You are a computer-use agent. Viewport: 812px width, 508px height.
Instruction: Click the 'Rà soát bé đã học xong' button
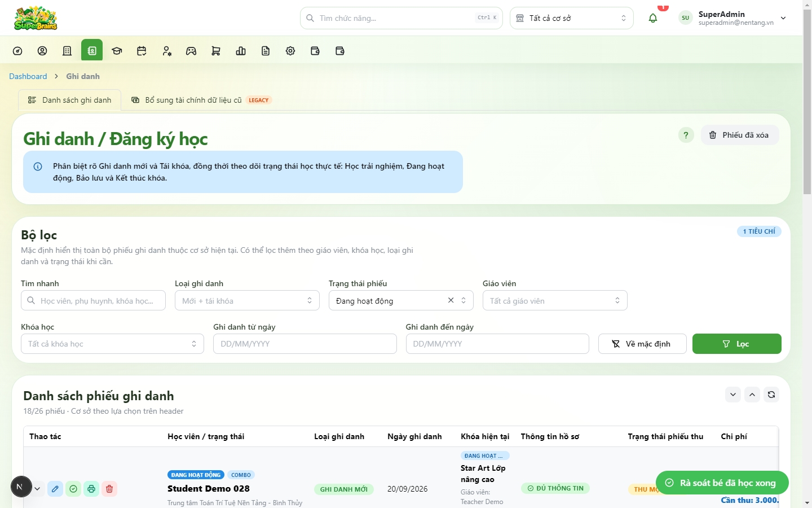coord(722,483)
